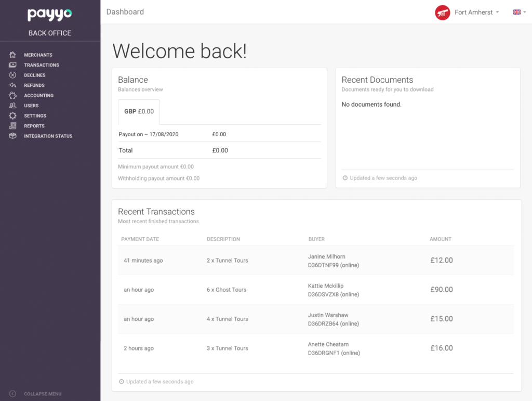Screen dimensions: 532x401
Task: Click the Declines icon
Action: point(12,75)
